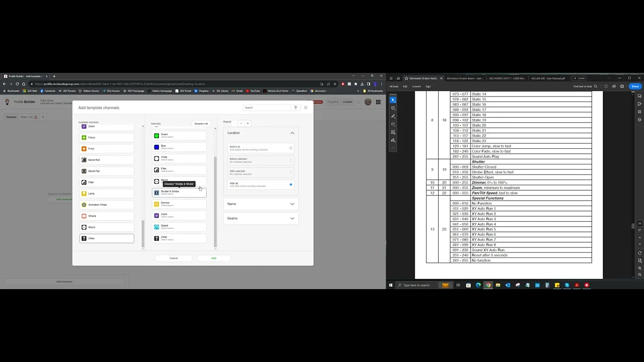Switch to Eliminator Stryker Beam PDF tab
Screen dimensions: 644x362
tap(465, 78)
